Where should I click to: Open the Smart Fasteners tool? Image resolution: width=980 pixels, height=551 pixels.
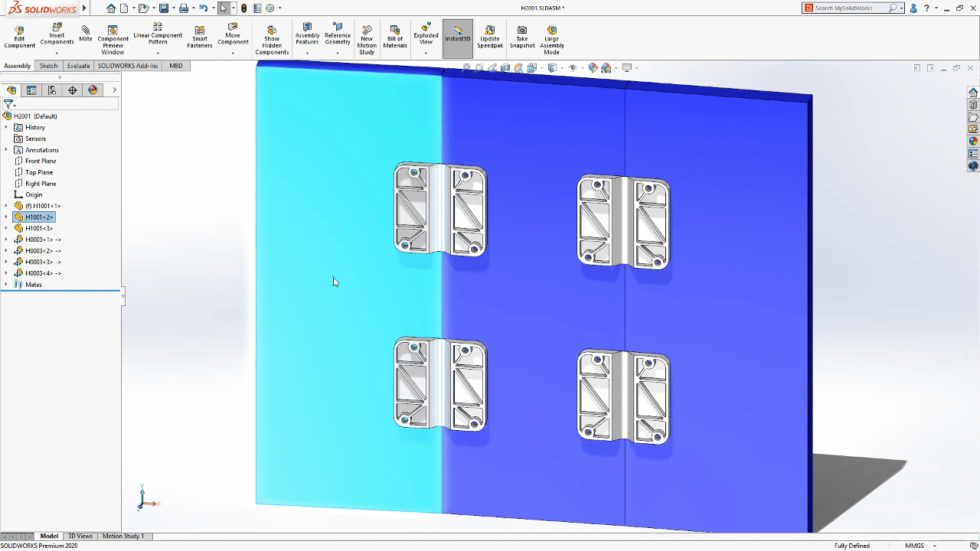(x=199, y=37)
